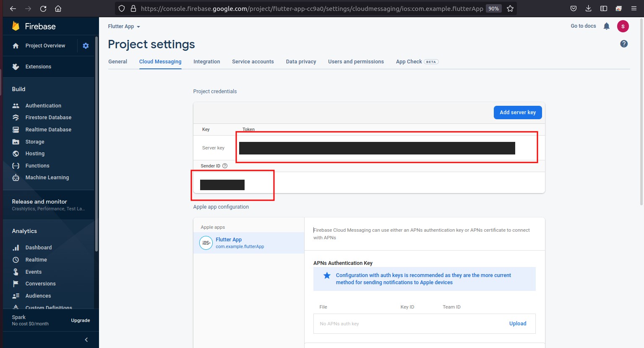Collapse the sidebar with chevron arrow
Viewport: 644px width, 348px height.
(86, 340)
